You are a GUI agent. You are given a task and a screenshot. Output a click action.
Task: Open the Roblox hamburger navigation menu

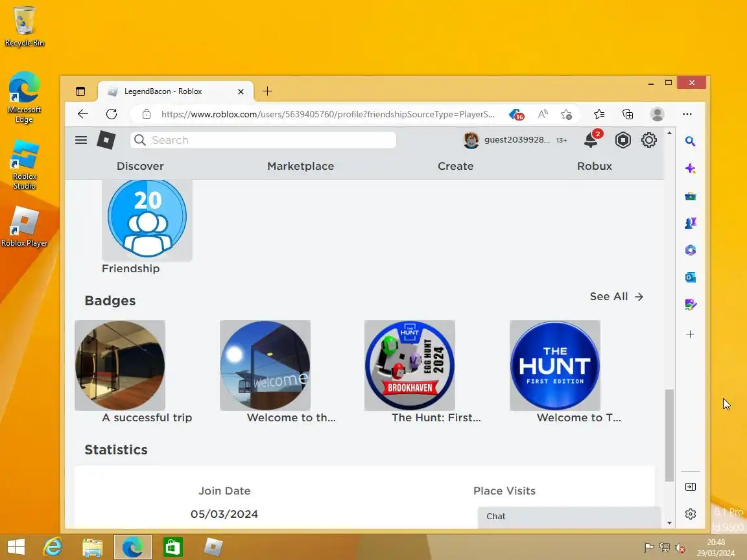pyautogui.click(x=81, y=140)
